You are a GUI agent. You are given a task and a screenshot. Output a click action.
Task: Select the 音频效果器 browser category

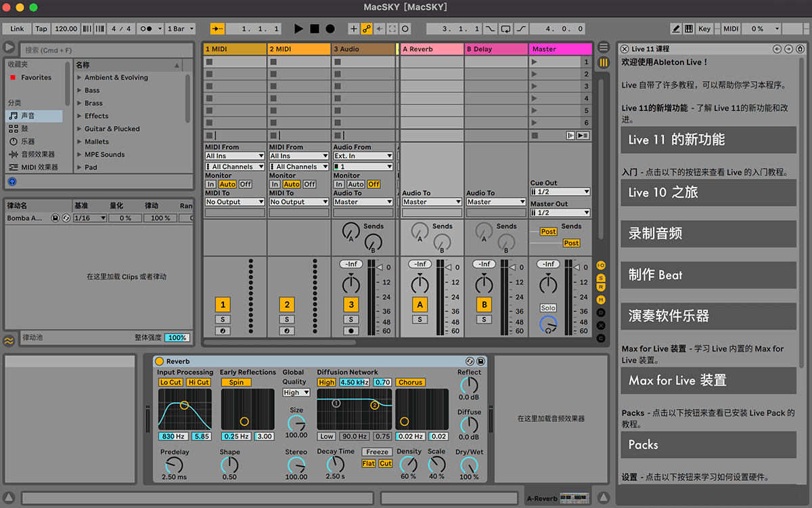[x=38, y=154]
